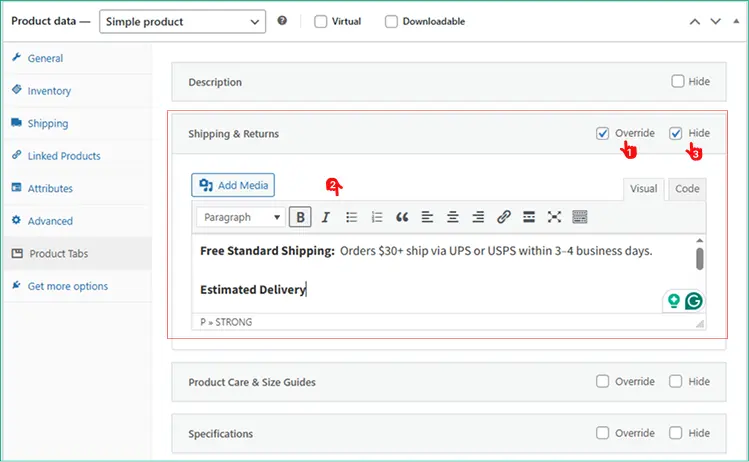Viewport: 749px width, 462px height.
Task: Click the Attributes list icon
Action: pos(17,187)
